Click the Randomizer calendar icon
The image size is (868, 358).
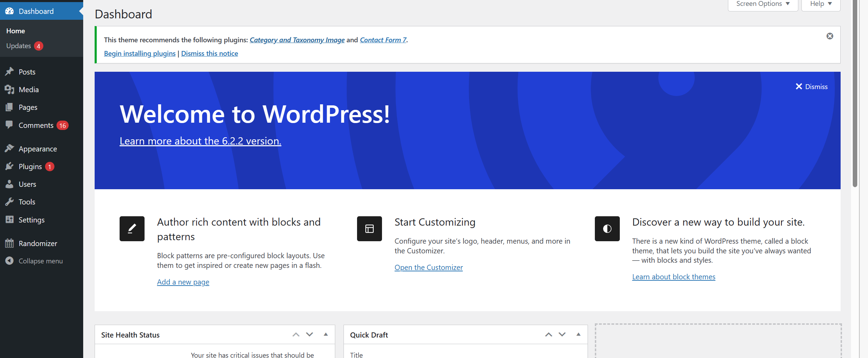[x=9, y=243]
